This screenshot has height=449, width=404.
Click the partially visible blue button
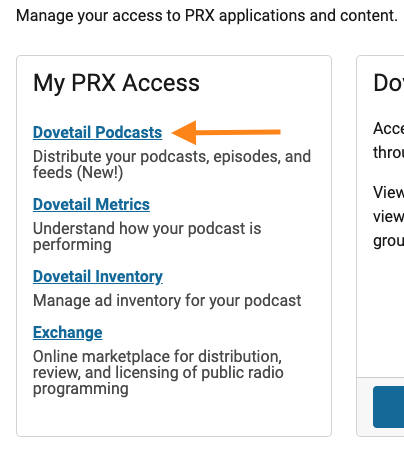click(x=389, y=407)
